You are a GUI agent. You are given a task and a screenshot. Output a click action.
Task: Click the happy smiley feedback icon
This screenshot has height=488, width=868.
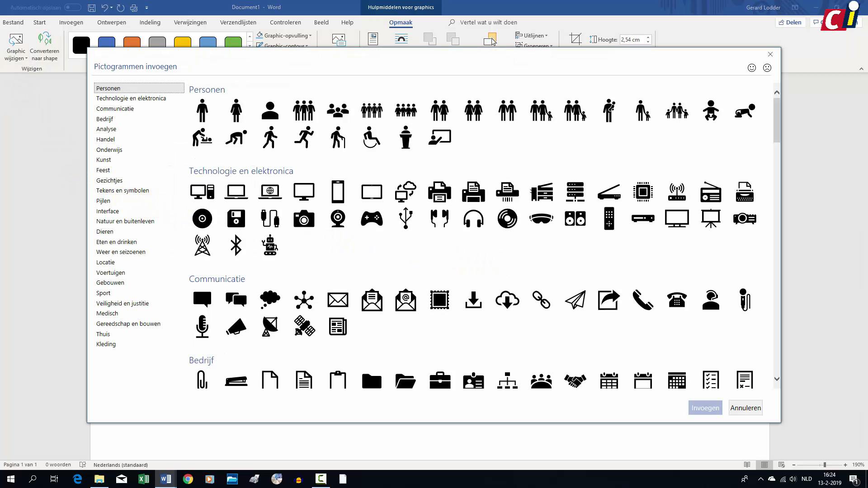click(751, 68)
